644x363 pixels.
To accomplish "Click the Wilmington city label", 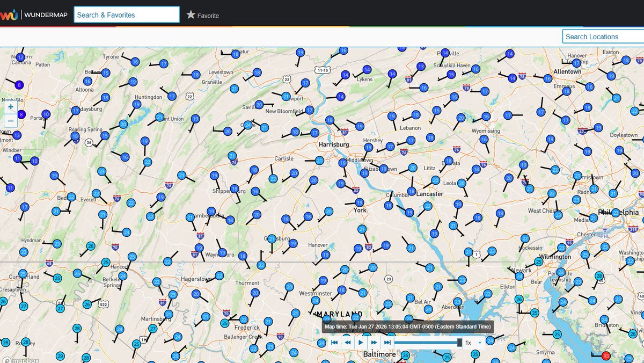I will pyautogui.click(x=555, y=257).
